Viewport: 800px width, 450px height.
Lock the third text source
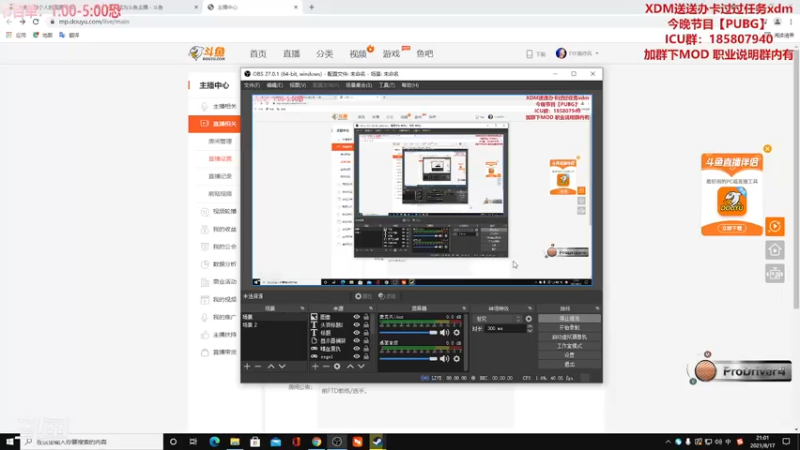tap(366, 333)
